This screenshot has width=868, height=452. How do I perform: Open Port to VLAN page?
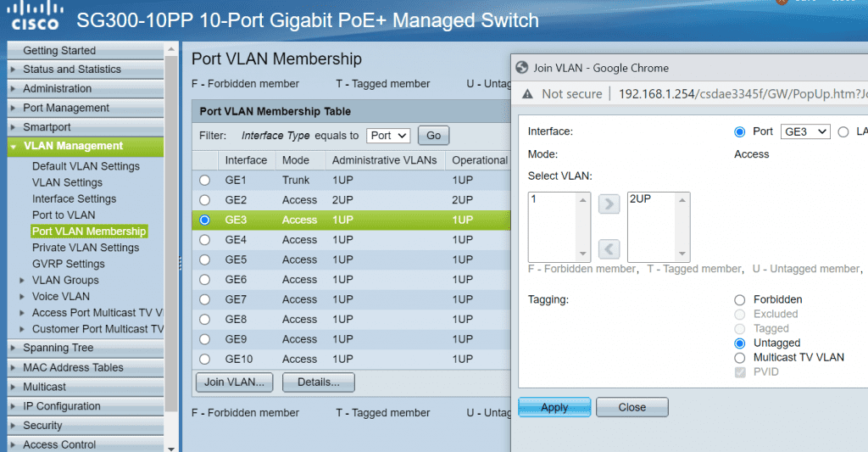tap(64, 215)
